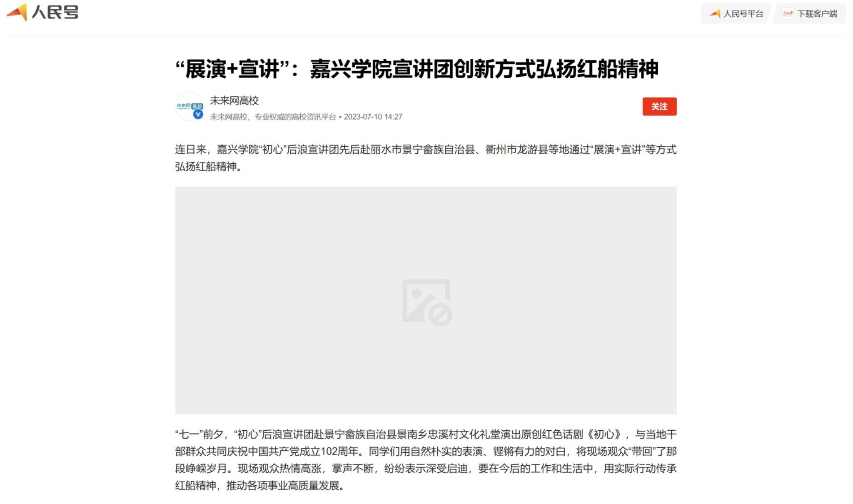
Task: Click the intro paragraph beginning 连日来
Action: 426,158
